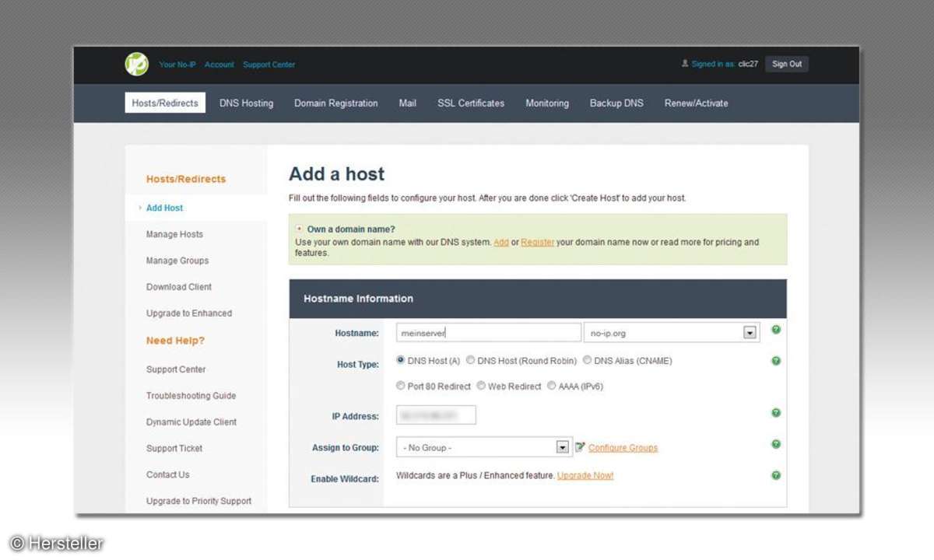Open Manage Hosts in sidebar
The width and height of the screenshot is (934, 560).
click(x=174, y=234)
